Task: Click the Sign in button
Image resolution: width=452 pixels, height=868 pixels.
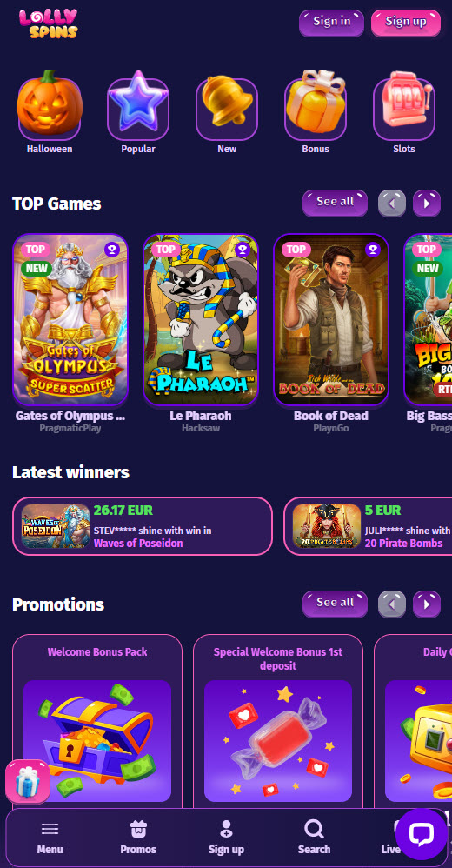Action: pos(332,23)
